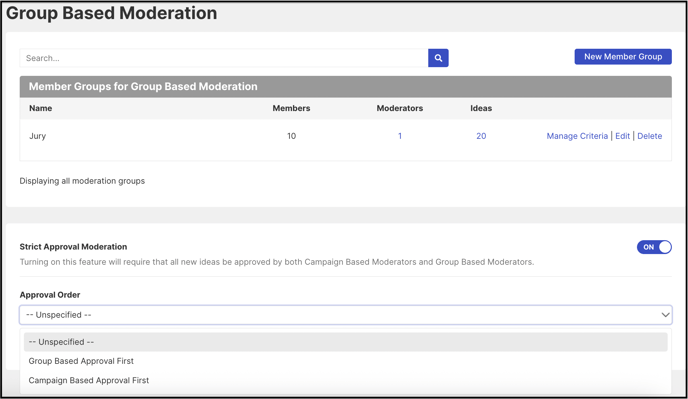Click the Jury group name cell
Screen dimensions: 688x399
click(37, 136)
